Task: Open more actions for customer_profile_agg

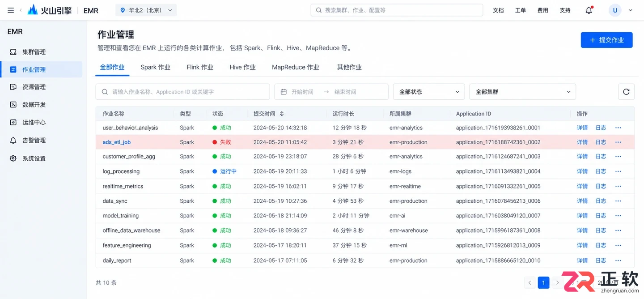Action: click(x=618, y=156)
